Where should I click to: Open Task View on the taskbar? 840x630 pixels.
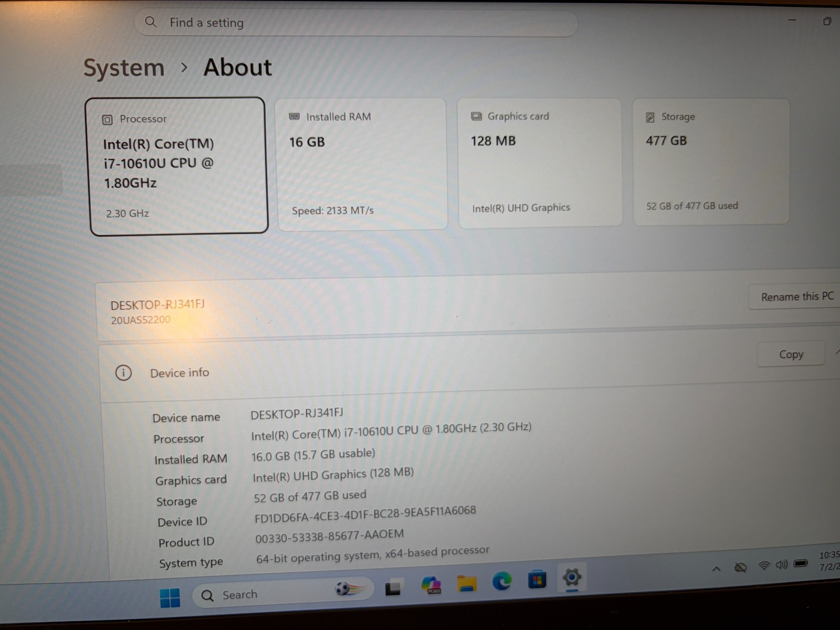coord(393,588)
